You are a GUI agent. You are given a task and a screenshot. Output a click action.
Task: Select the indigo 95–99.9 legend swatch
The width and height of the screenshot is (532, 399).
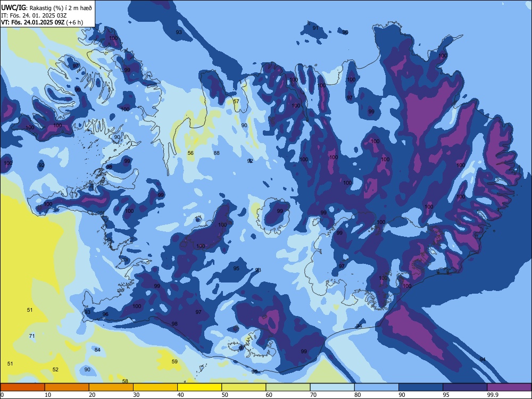coord(465,387)
